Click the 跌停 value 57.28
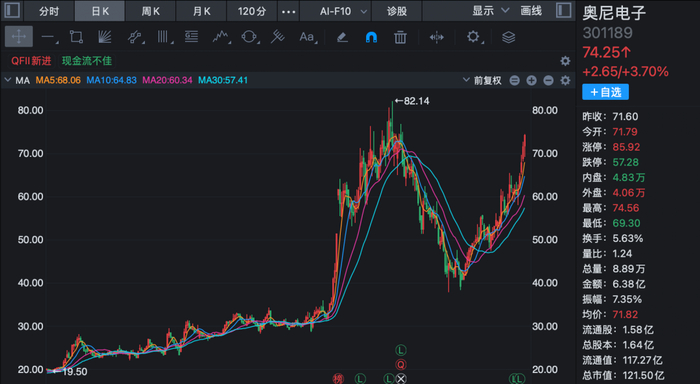 click(x=625, y=162)
